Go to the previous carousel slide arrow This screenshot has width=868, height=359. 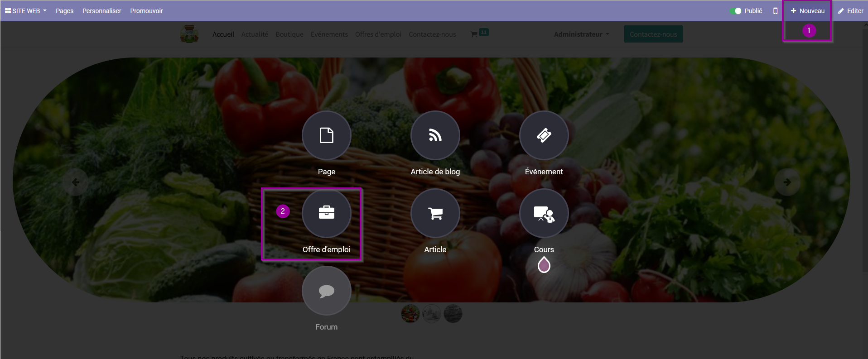(x=76, y=182)
